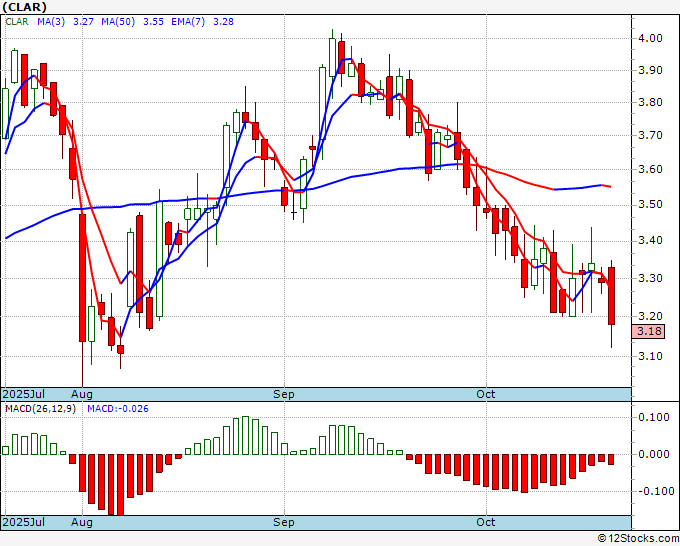The image size is (680, 546).
Task: Click the MACD:-0.026 value label
Action: click(118, 409)
